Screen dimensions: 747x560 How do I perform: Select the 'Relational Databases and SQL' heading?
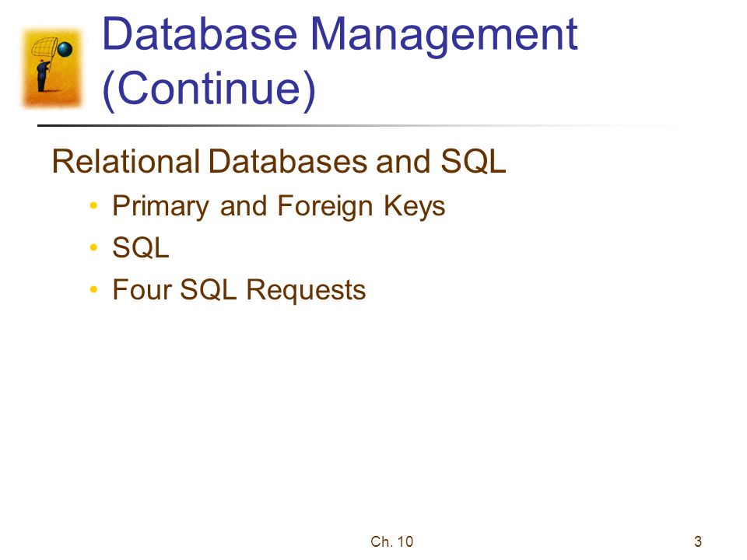[279, 162]
